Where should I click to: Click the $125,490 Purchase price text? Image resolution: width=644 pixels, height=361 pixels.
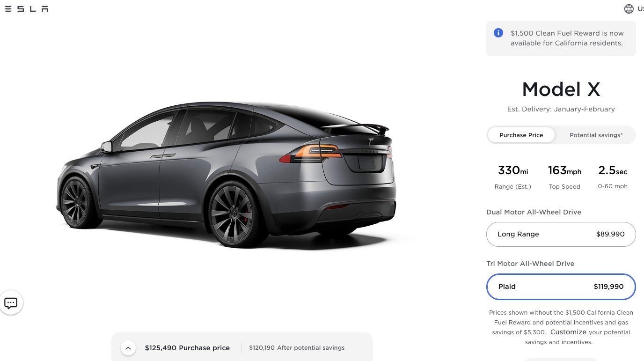[x=187, y=348]
